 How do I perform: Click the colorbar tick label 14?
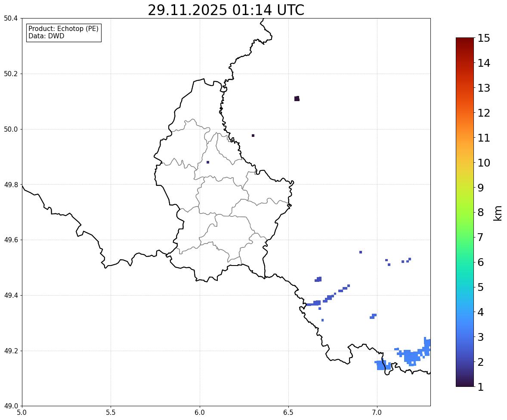[484, 63]
